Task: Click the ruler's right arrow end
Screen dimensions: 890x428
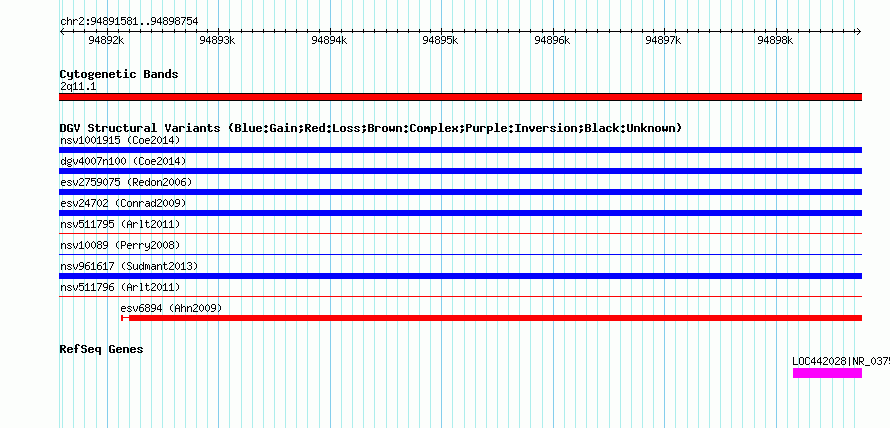Action: point(859,32)
